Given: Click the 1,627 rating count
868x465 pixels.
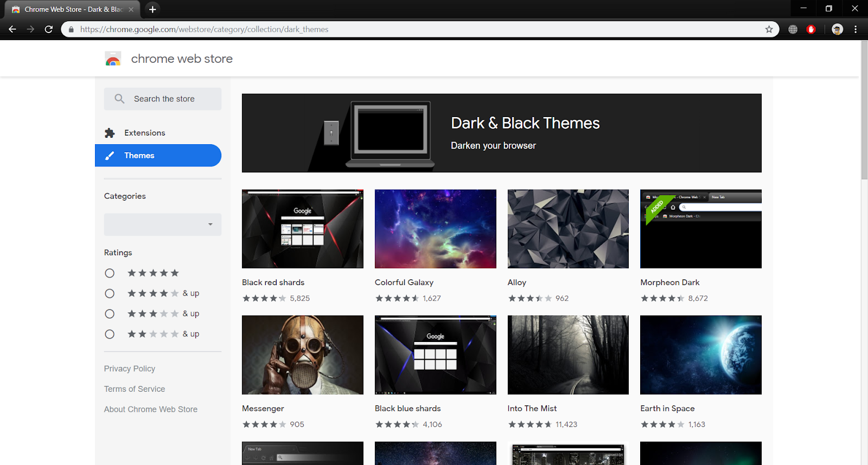Looking at the screenshot, I should tap(432, 298).
